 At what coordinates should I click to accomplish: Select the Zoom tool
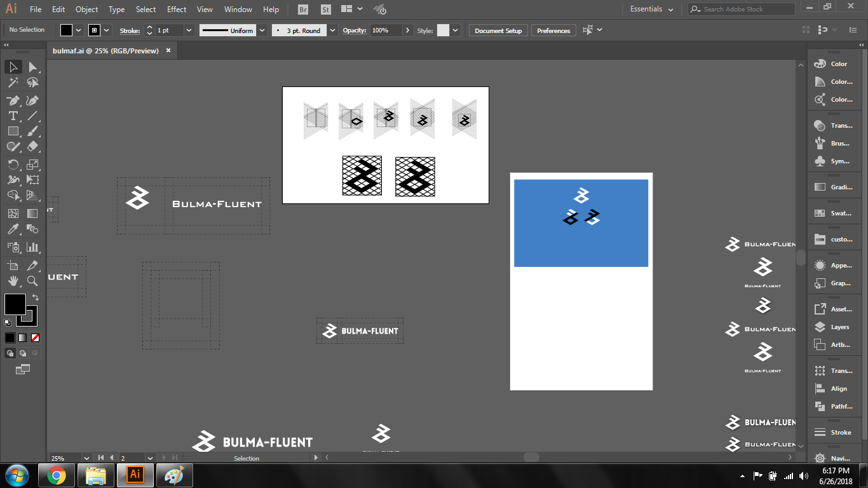32,281
